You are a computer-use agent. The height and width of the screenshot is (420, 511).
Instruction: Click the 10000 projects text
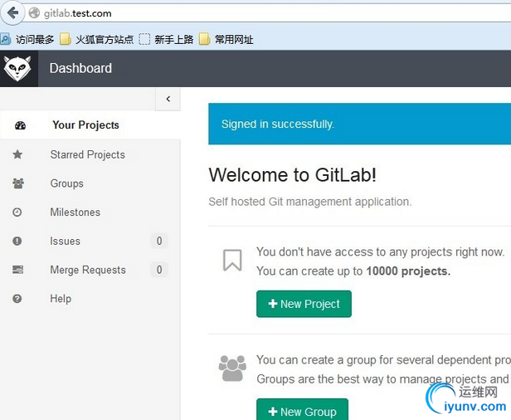point(408,271)
